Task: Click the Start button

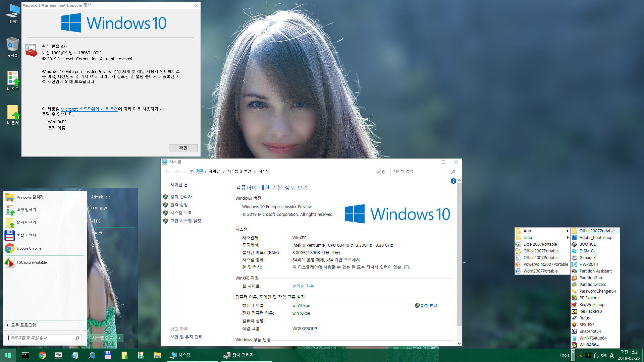Action: tap(8, 355)
